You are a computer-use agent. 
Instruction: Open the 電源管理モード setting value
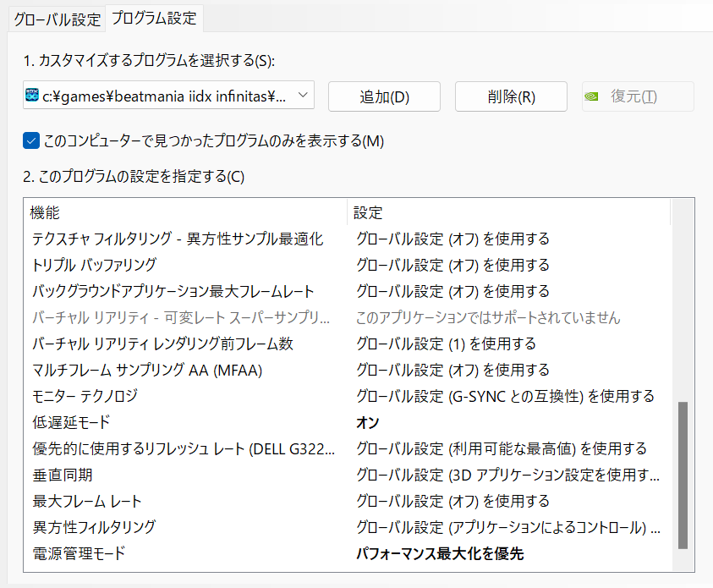tap(439, 554)
